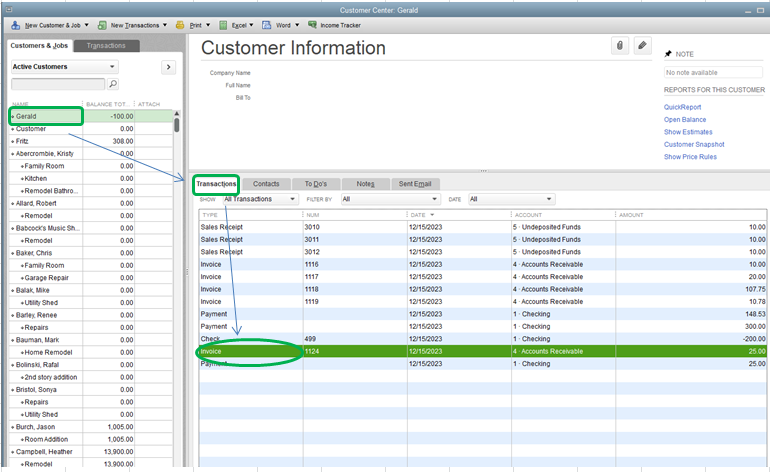
Task: Switch to Sent Email tab
Action: click(x=415, y=184)
